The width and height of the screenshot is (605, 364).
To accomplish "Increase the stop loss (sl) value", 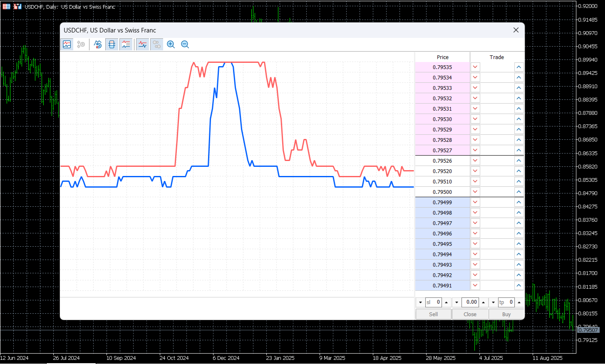I will point(446,302).
